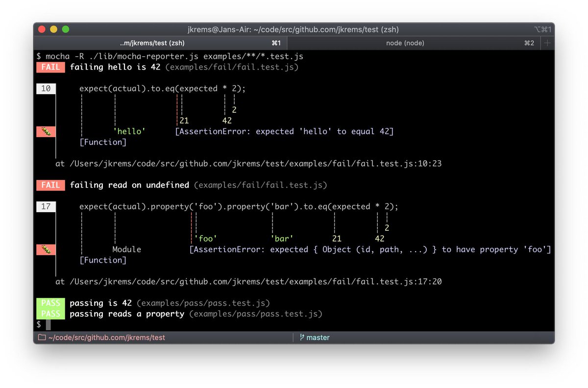Click the bug icon next to Module
Viewport: 588px width, 388px height.
[46, 249]
